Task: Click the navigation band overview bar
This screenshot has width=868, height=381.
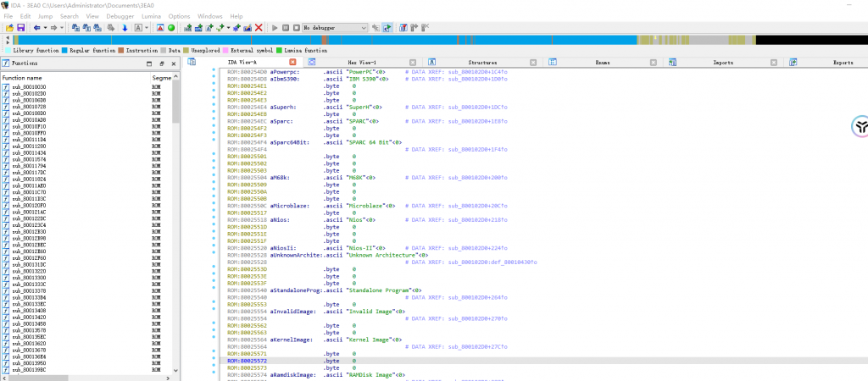Action: [x=339, y=40]
